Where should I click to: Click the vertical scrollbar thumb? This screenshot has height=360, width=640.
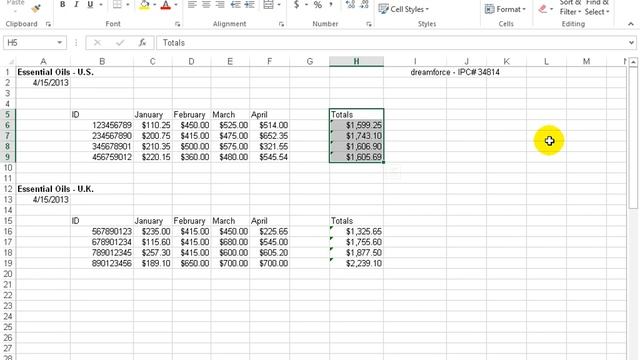point(633,139)
